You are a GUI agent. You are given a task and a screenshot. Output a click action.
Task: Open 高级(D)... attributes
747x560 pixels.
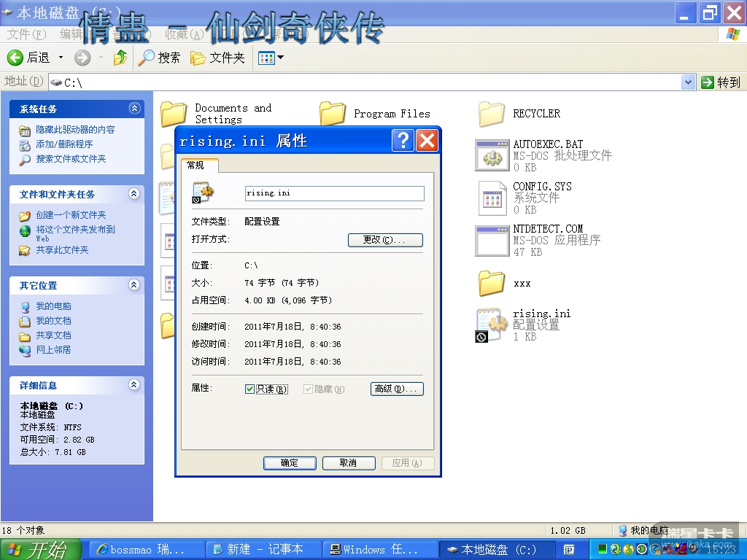(397, 389)
